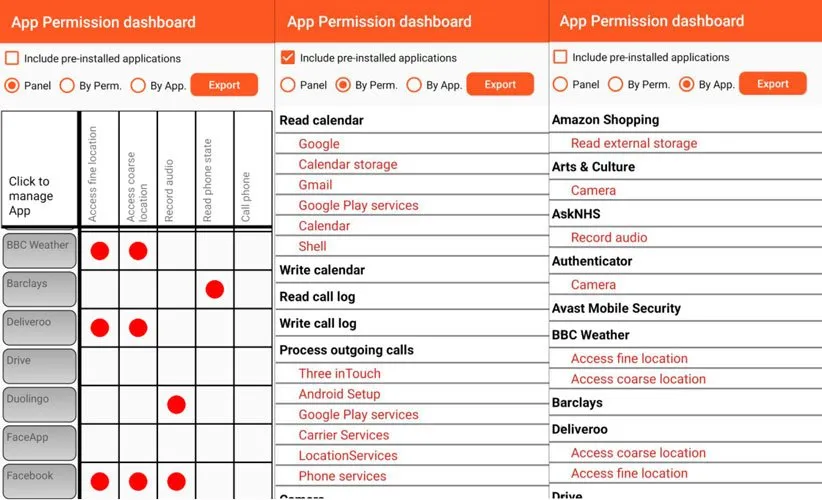
Task: Click Deliveroo coarse location red dot
Action: (138, 328)
